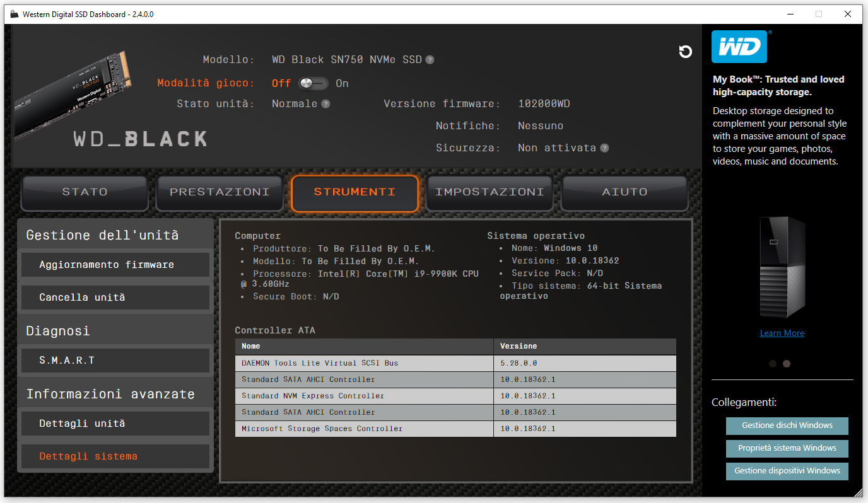Open the IMPOSTAZIONI tab
The width and height of the screenshot is (868, 503).
coord(490,192)
